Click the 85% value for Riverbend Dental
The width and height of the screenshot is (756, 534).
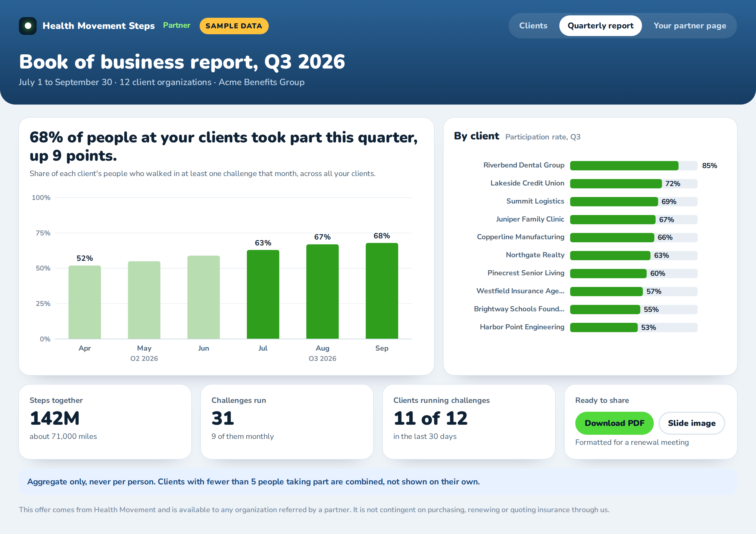(709, 166)
